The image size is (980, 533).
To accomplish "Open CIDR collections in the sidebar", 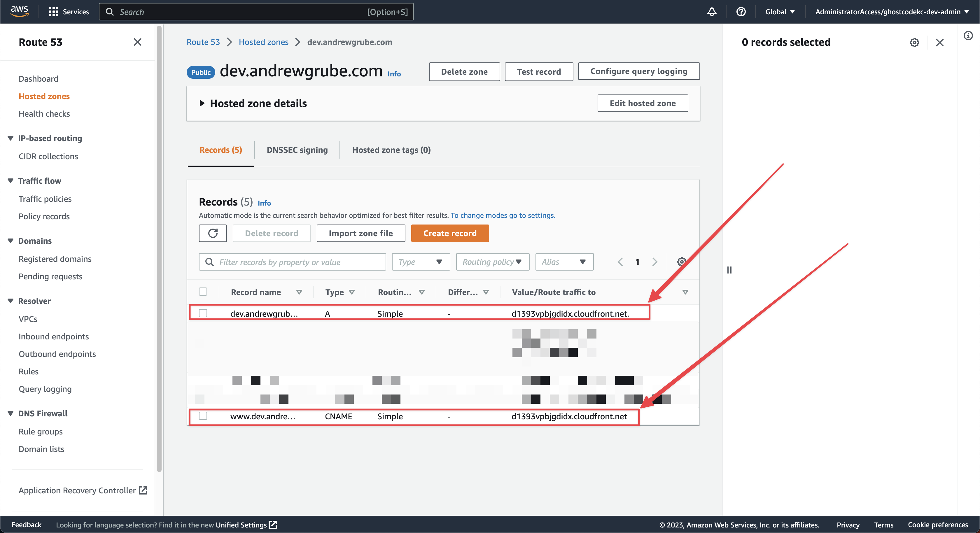I will [48, 156].
